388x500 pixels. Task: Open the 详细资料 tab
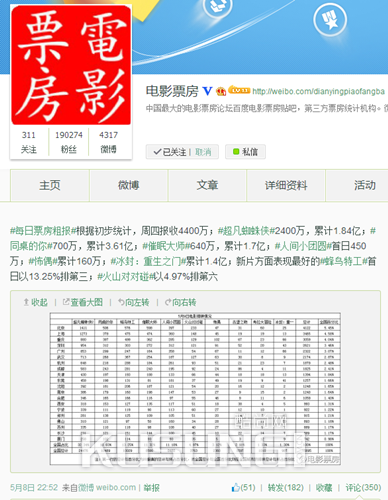pyautogui.click(x=286, y=185)
